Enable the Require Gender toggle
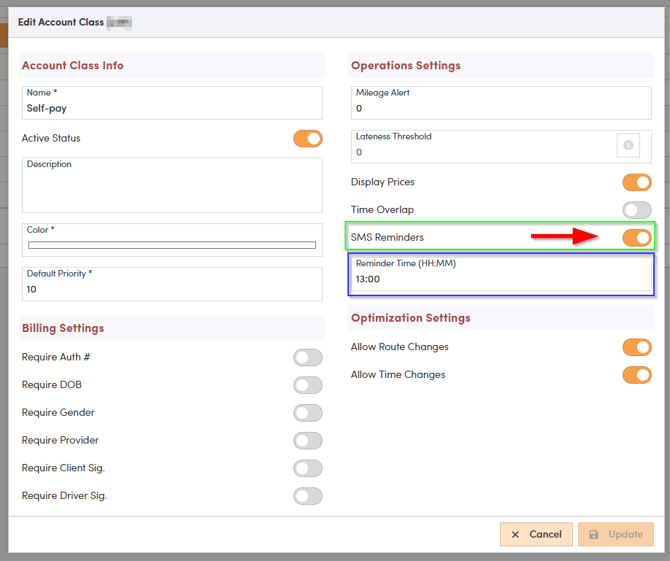This screenshot has height=561, width=670. (308, 413)
